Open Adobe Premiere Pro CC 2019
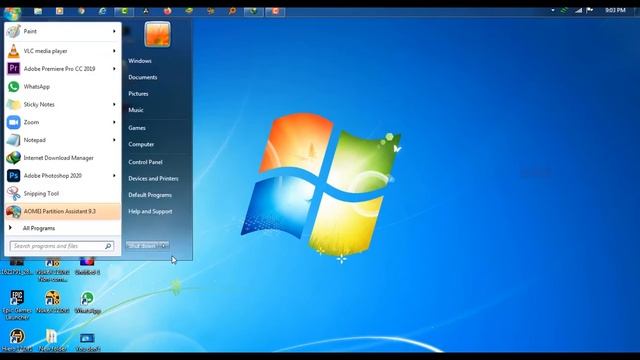This screenshot has height=360, width=640. pos(62,69)
